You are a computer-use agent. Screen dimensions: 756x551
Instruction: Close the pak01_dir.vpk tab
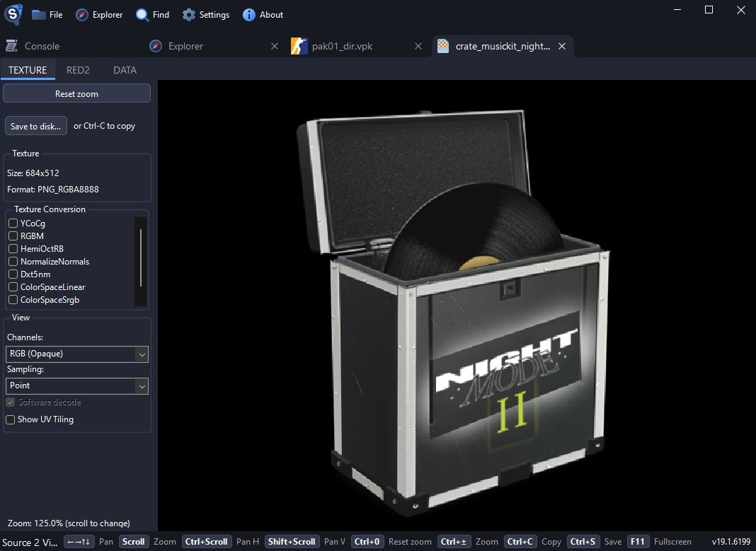click(418, 46)
